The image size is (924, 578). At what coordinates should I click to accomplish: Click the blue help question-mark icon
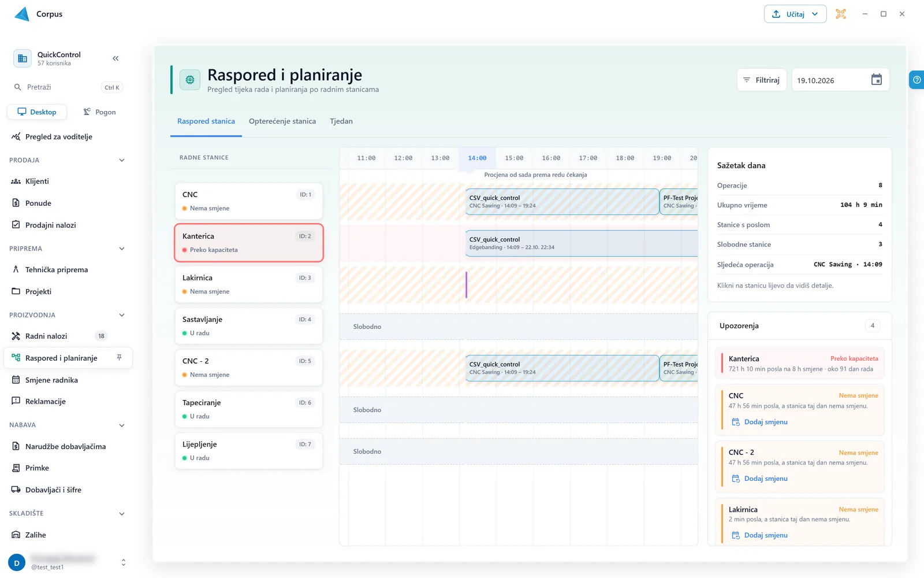(916, 80)
